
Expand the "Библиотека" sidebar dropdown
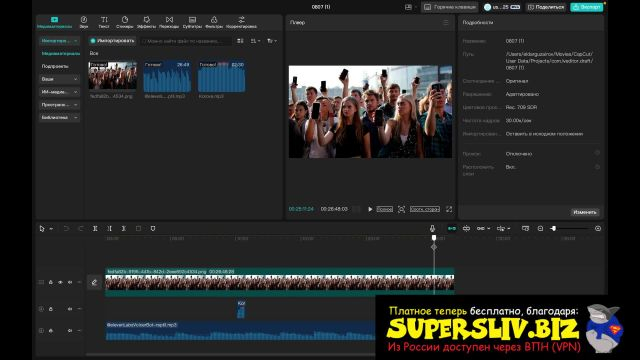pyautogui.click(x=59, y=118)
